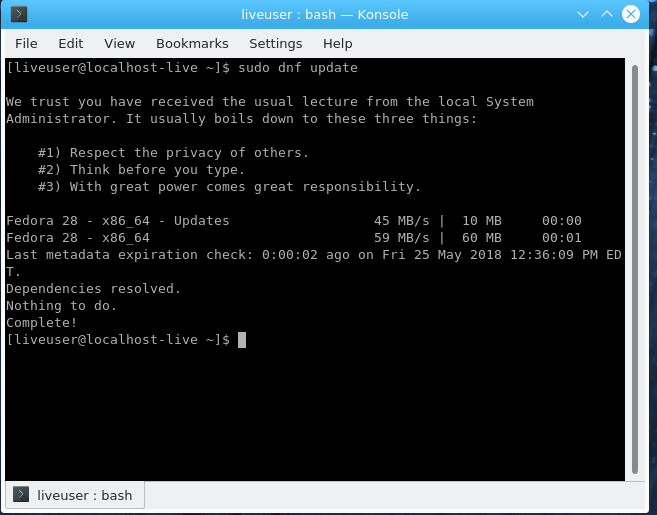The image size is (657, 515).
Task: Open the Edit menu
Action: point(70,44)
